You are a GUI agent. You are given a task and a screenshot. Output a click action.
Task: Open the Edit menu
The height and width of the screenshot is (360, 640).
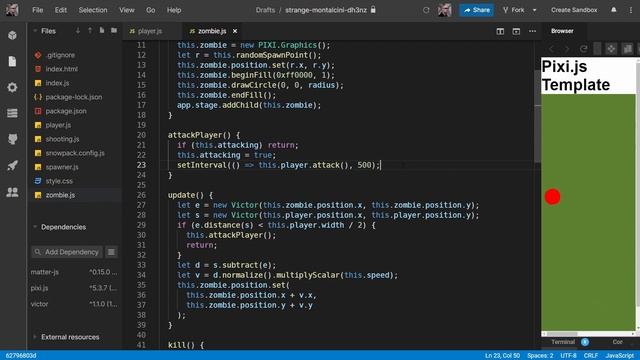[x=61, y=10]
